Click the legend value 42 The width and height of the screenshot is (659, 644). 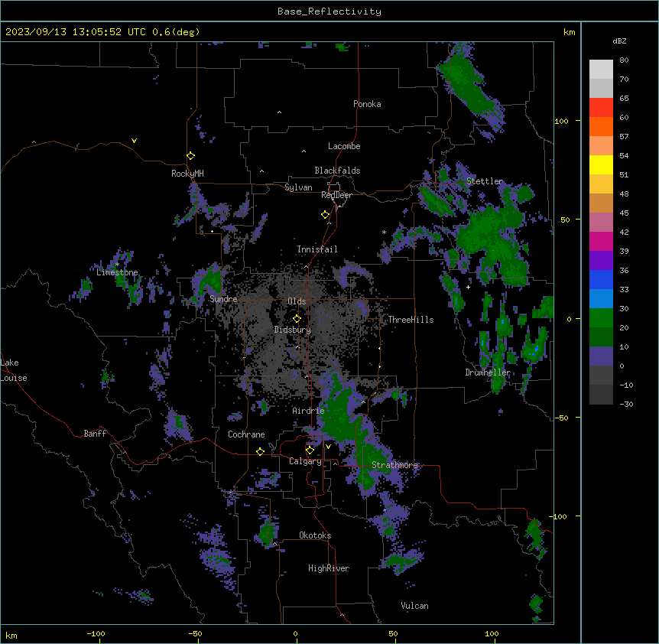624,232
